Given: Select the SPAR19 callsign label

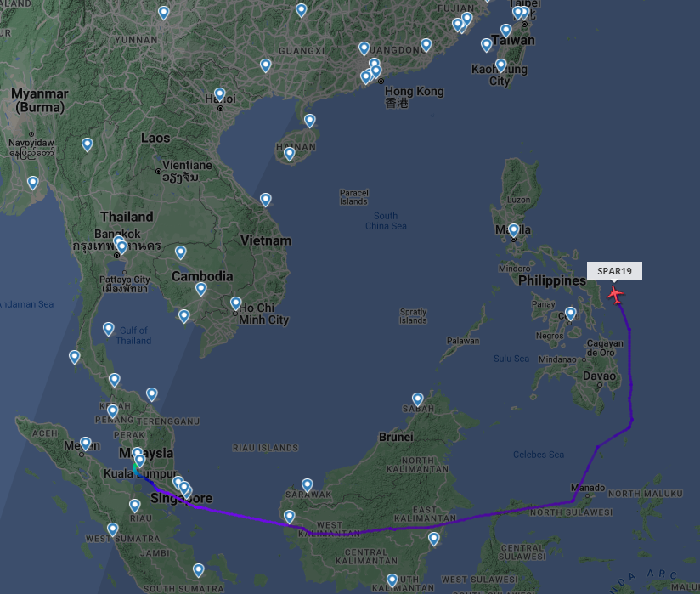Looking at the screenshot, I should pos(614,270).
